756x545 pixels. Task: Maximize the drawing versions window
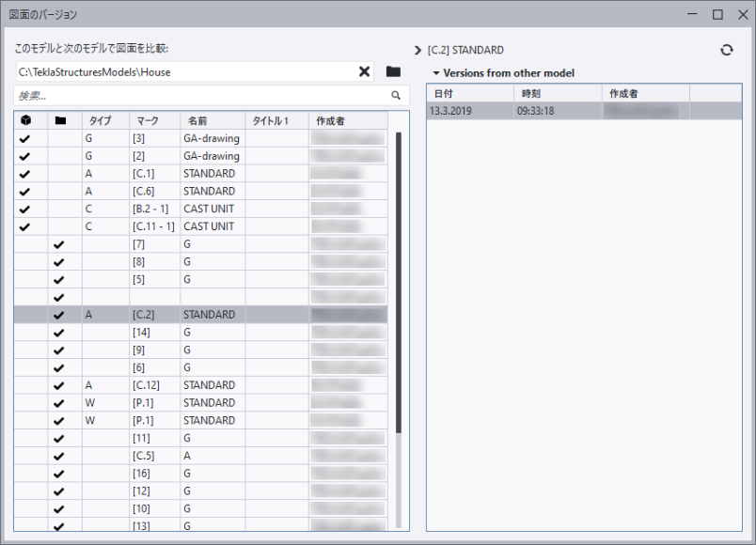(x=717, y=14)
